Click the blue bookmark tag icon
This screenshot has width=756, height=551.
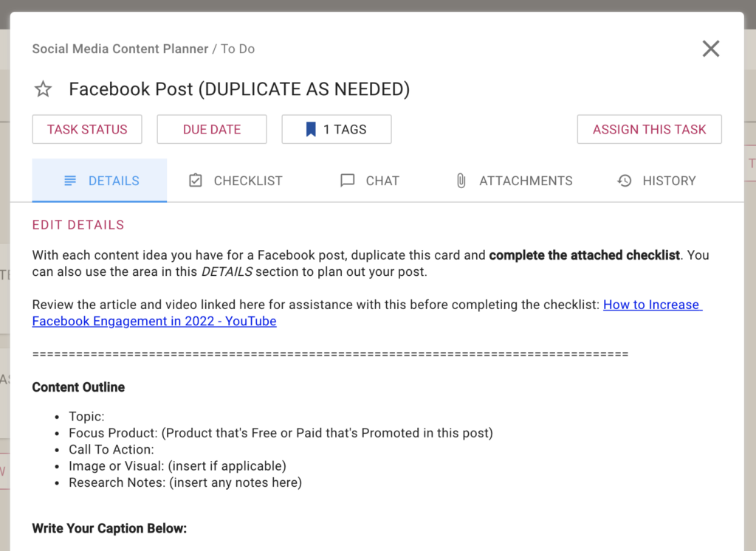pyautogui.click(x=311, y=129)
